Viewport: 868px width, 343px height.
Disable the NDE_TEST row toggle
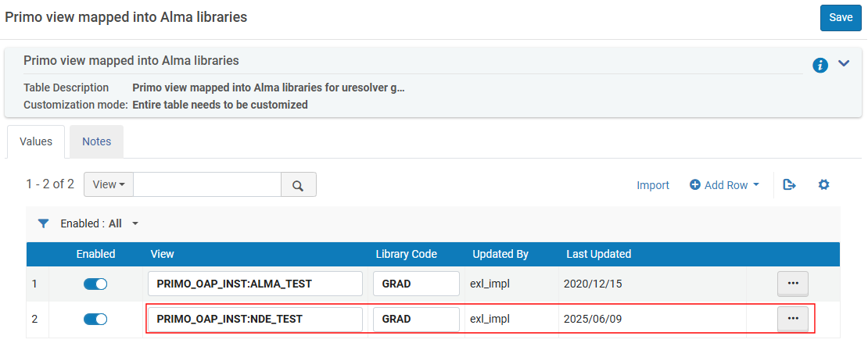point(95,319)
